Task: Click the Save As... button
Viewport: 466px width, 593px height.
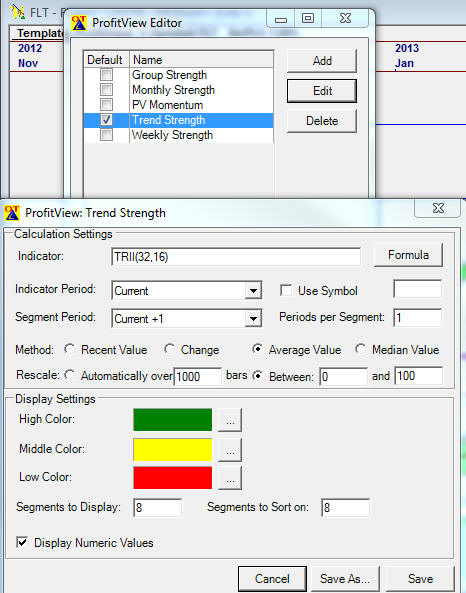Action: (345, 579)
